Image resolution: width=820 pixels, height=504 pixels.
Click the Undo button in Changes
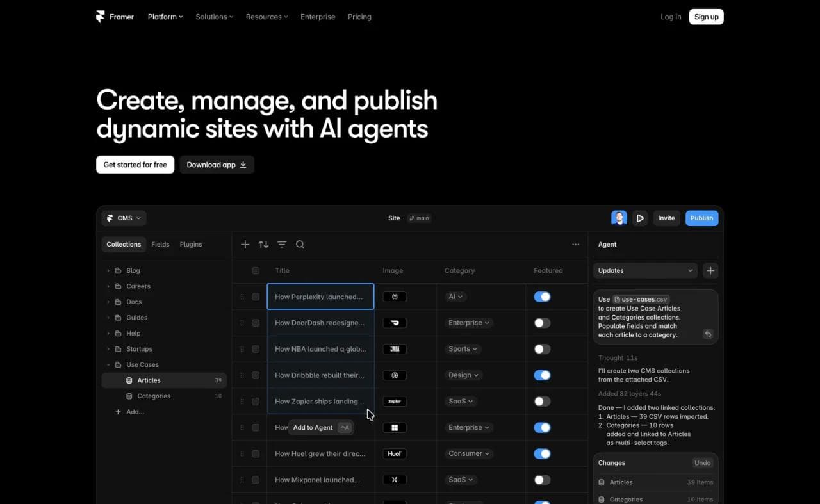point(703,462)
